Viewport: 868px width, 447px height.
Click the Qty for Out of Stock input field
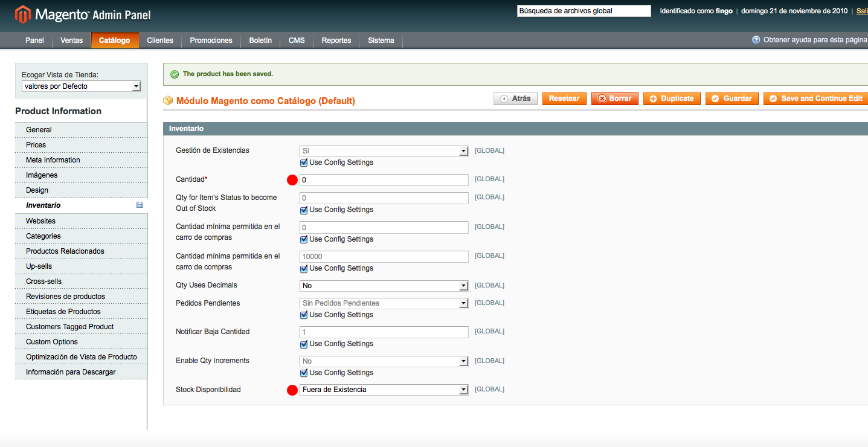pos(384,198)
